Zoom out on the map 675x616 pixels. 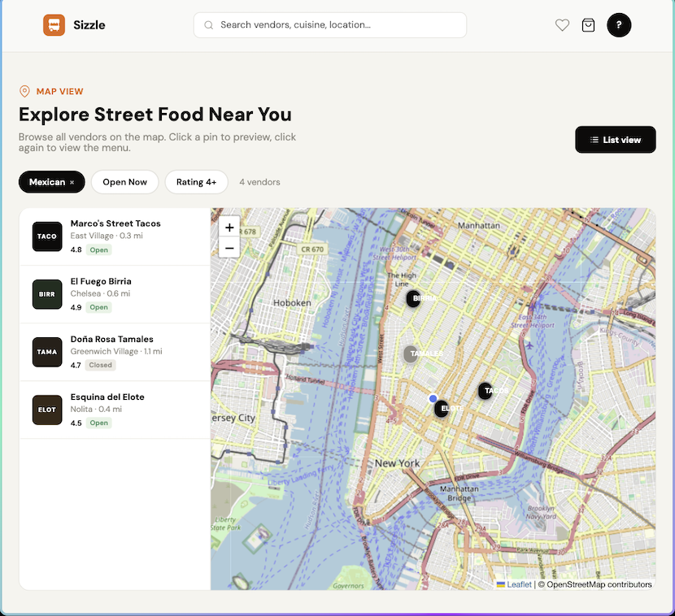pyautogui.click(x=229, y=248)
